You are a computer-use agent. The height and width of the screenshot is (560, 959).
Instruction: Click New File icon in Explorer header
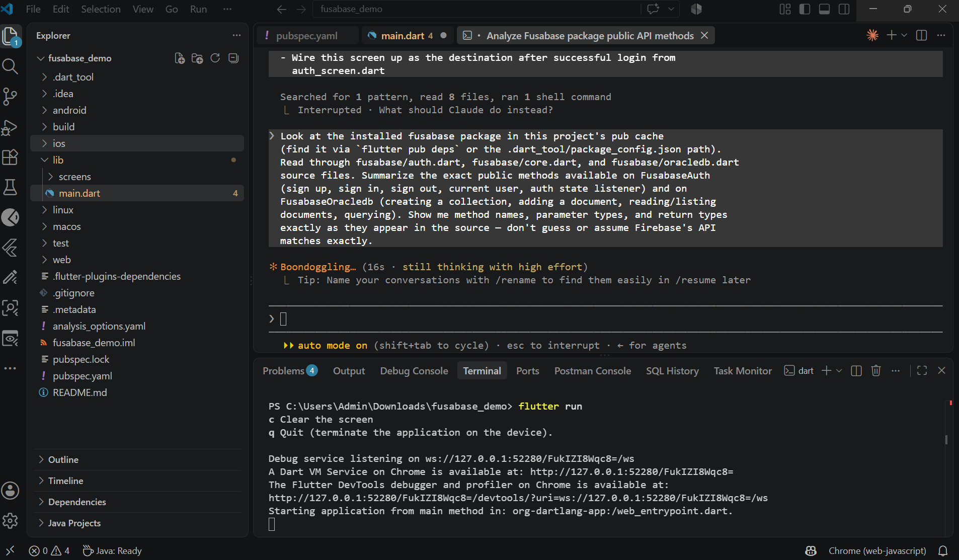click(180, 58)
